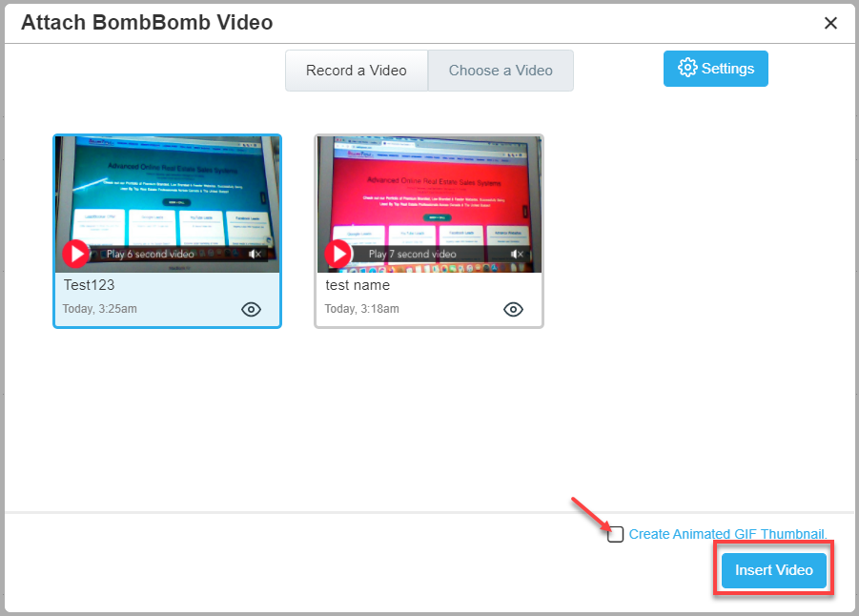Image resolution: width=859 pixels, height=616 pixels.
Task: Click the 'Play 6 second video' label
Action: pos(150,255)
